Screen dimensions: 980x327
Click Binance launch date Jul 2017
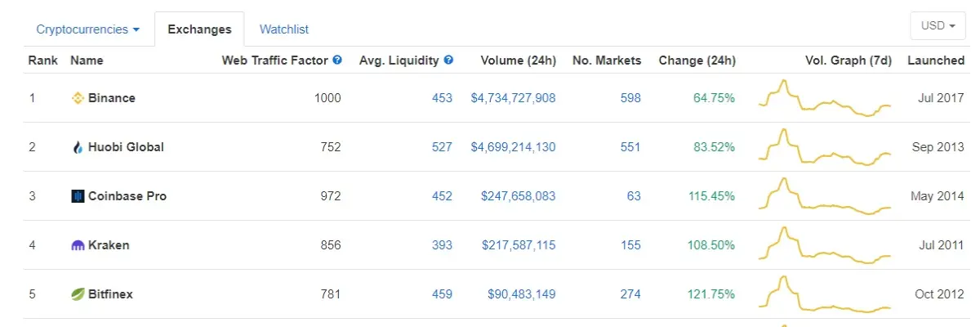click(x=942, y=98)
